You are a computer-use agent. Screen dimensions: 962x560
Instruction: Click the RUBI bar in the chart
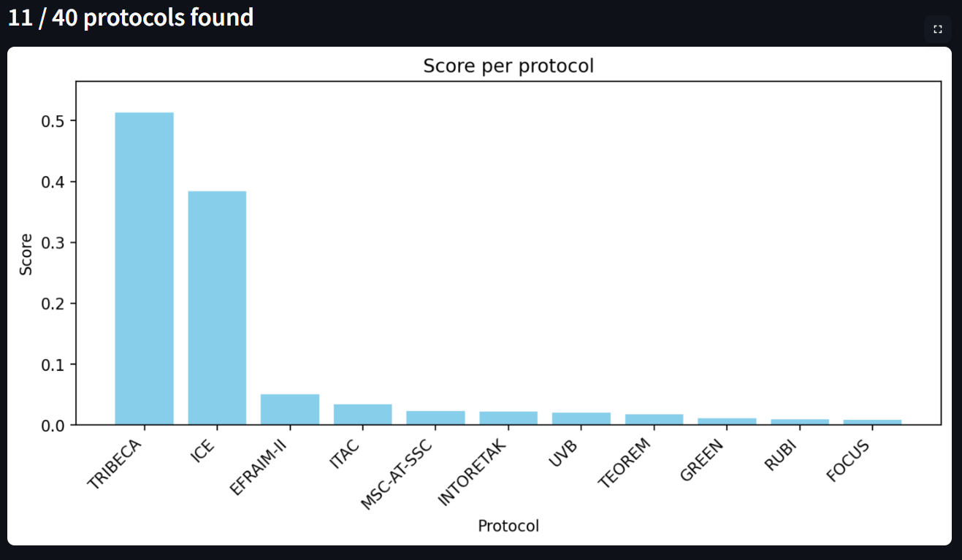coord(799,421)
